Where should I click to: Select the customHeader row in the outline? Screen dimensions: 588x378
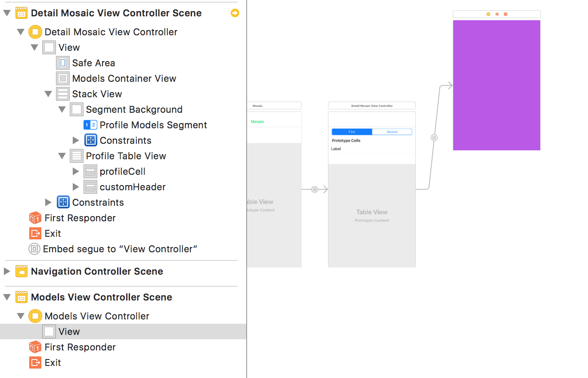(x=133, y=187)
